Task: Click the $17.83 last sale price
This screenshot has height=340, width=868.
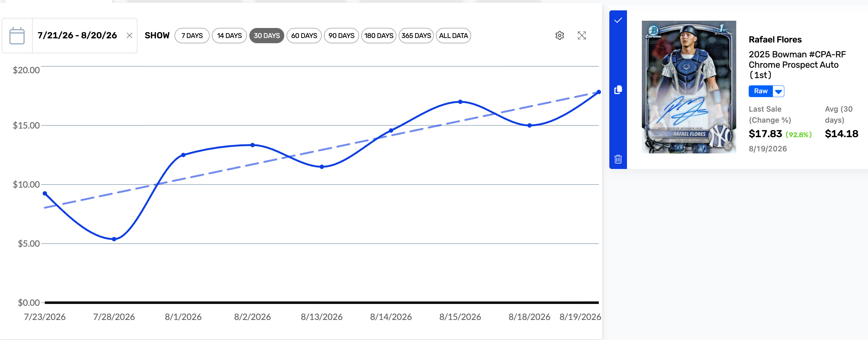Action: coord(765,134)
